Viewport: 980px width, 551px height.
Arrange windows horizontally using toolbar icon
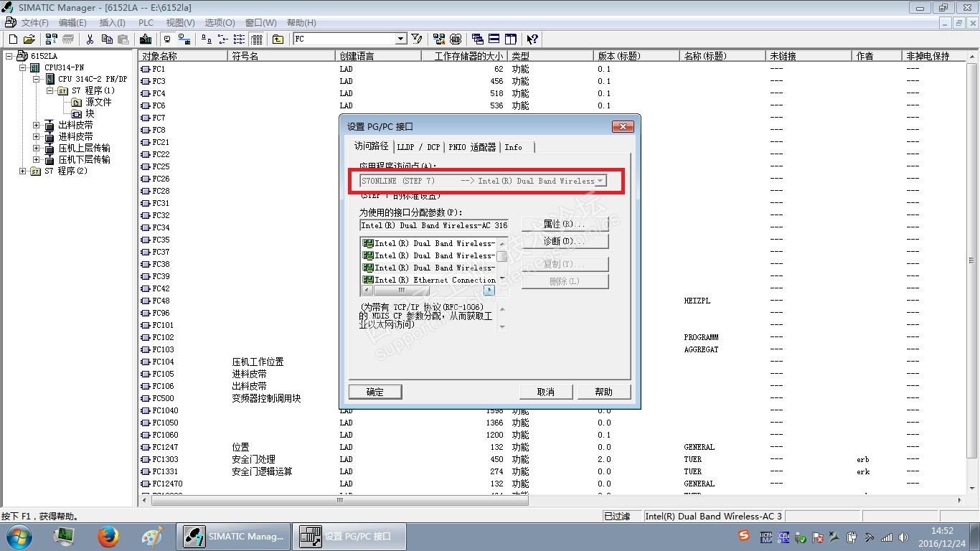pyautogui.click(x=494, y=39)
